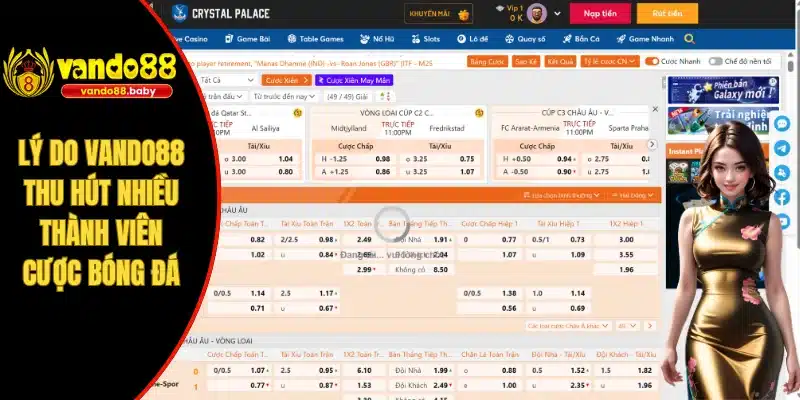800x400 pixels.
Task: Toggle the Cược Nhanh switch
Action: pyautogui.click(x=652, y=61)
